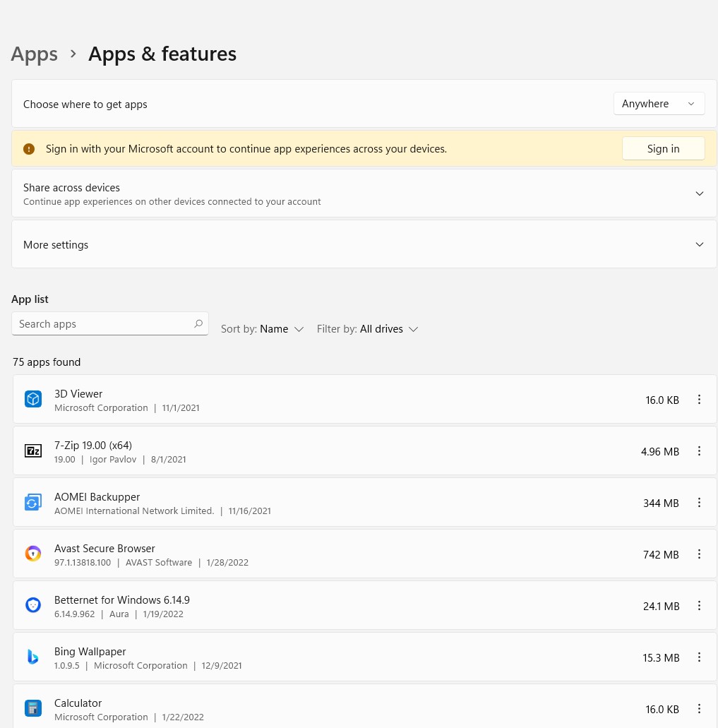718x728 pixels.
Task: Expand the Share across devices section
Action: pos(699,193)
